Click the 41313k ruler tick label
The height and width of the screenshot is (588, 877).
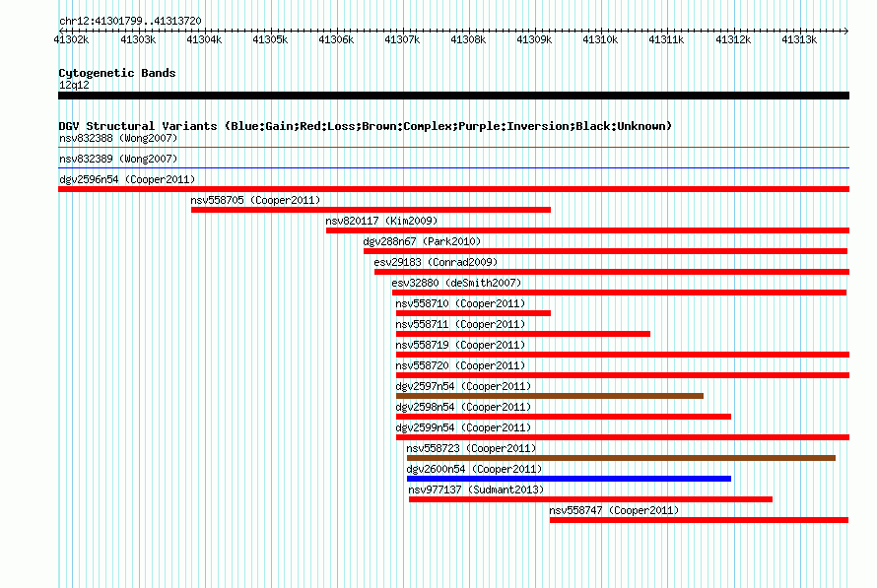click(799, 39)
